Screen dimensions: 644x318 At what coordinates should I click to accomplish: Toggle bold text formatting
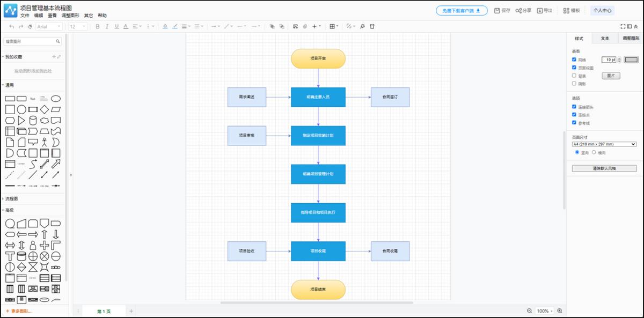tap(98, 26)
